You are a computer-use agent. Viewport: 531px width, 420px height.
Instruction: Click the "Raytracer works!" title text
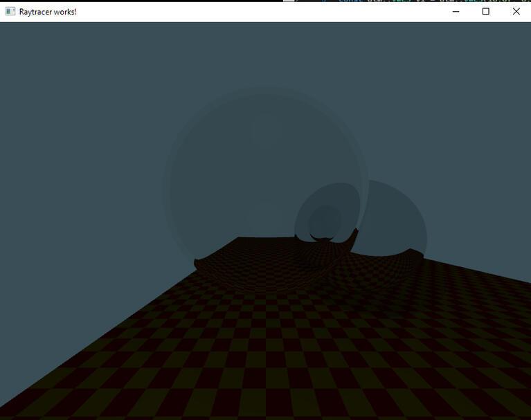[x=48, y=12]
